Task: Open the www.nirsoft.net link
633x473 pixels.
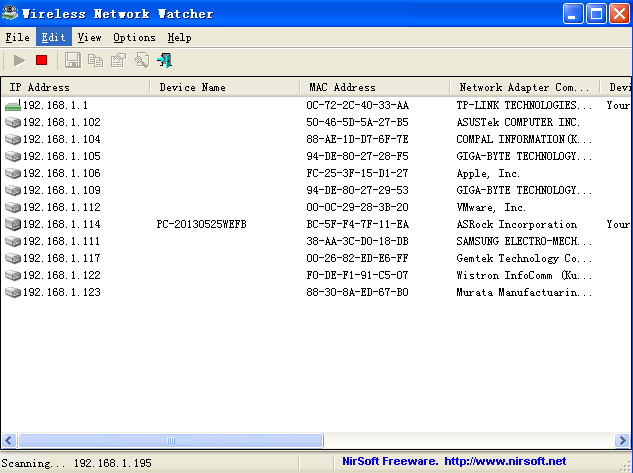Action: tap(505, 461)
